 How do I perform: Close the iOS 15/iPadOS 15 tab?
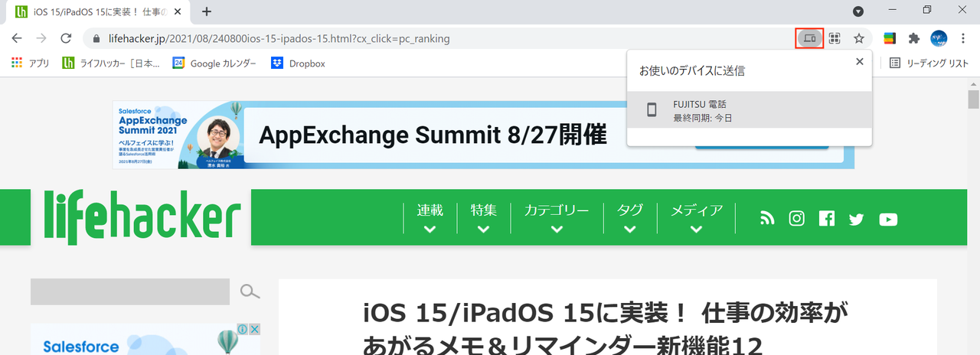point(179,11)
